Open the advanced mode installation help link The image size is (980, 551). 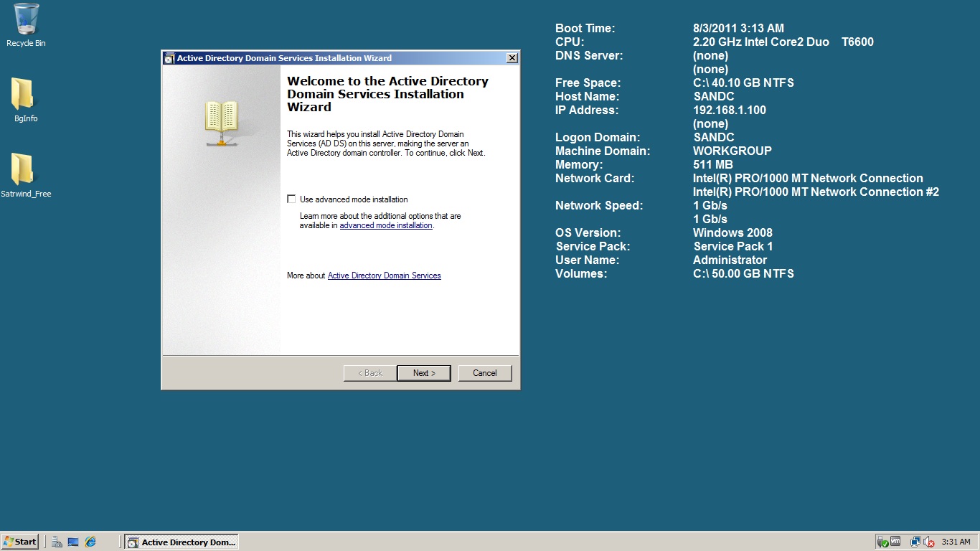point(386,225)
